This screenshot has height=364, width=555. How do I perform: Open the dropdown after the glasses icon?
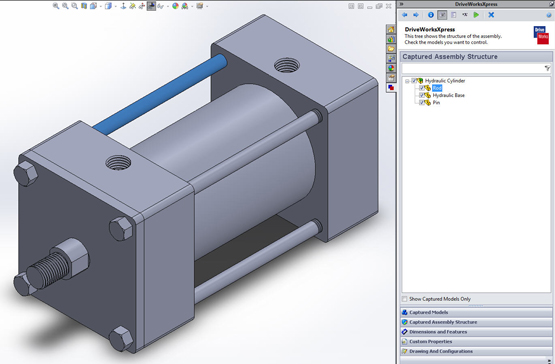point(168,6)
